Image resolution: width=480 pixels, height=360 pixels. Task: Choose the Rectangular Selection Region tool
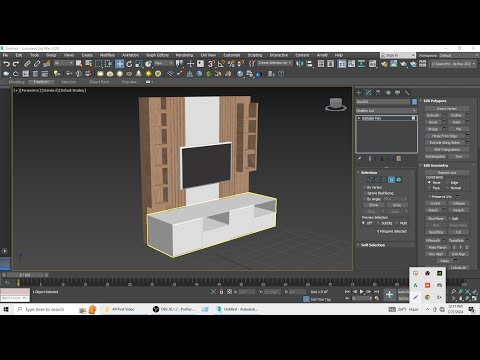(99, 64)
